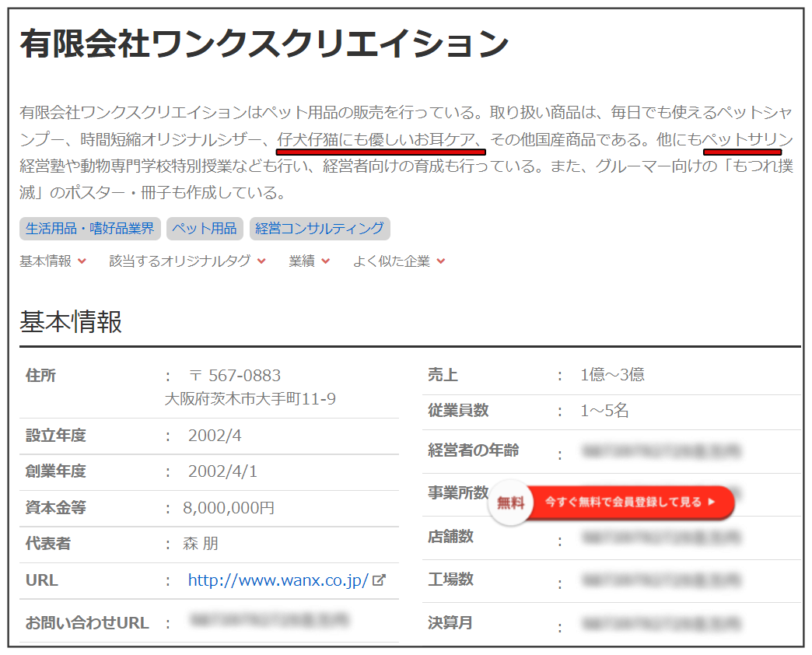Click the 従業員数 value 1～5名
Viewport: 812px width, 655px height.
(604, 411)
